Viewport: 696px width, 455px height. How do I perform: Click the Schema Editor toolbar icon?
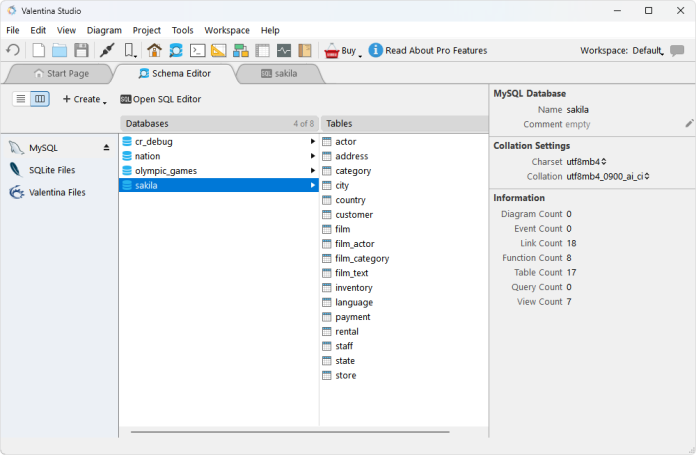pyautogui.click(x=176, y=50)
